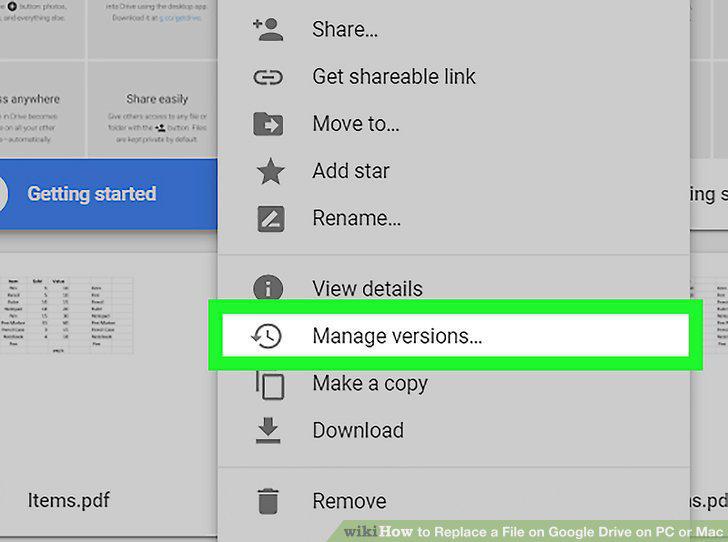Select Get shareable link

pyautogui.click(x=454, y=77)
